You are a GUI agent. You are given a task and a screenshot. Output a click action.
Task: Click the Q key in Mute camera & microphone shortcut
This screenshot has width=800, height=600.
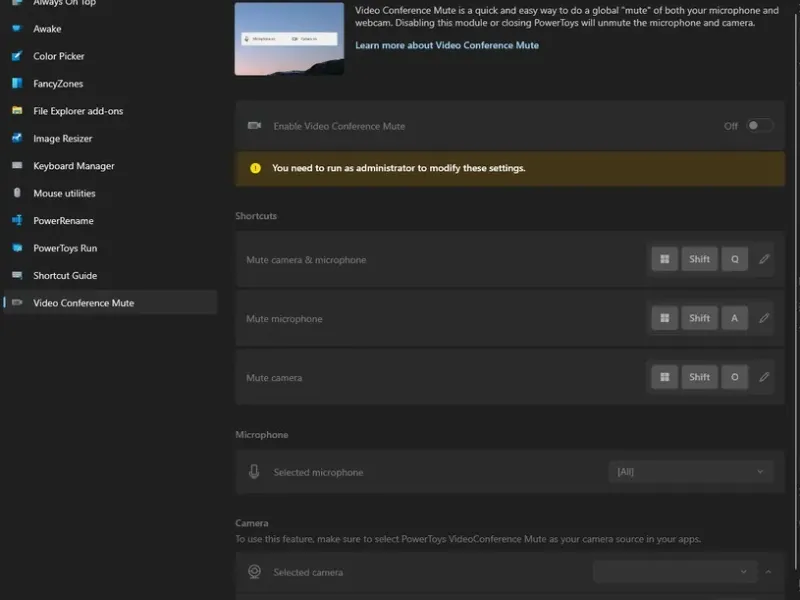click(734, 259)
